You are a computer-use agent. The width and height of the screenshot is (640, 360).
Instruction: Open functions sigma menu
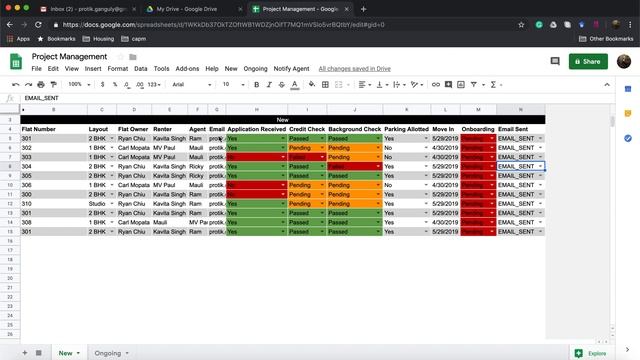click(493, 84)
